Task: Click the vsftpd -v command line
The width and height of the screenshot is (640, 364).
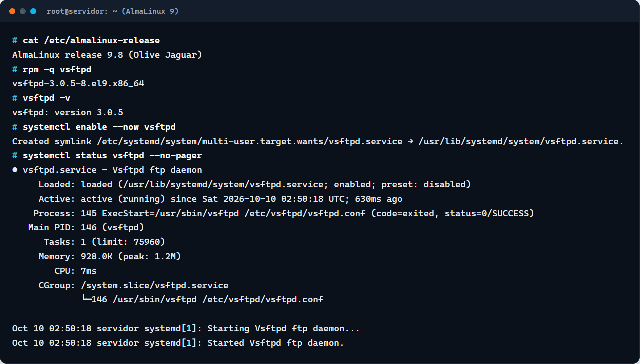Action: (47, 98)
